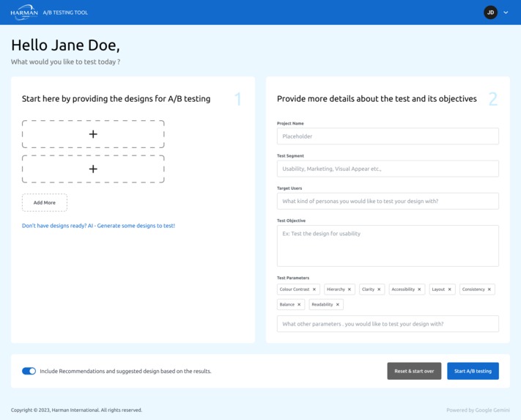Remove the Layout parameter tag

450,290
